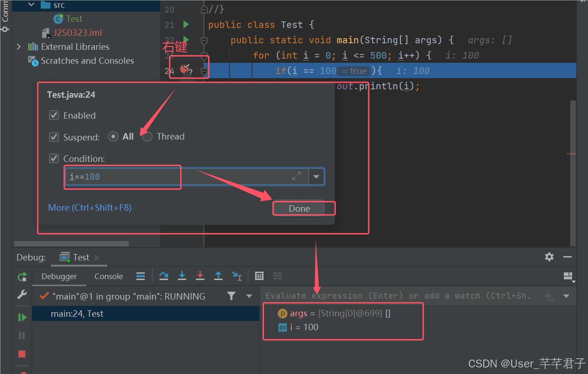
Task: Click the Rerun Test icon
Action: click(x=21, y=276)
